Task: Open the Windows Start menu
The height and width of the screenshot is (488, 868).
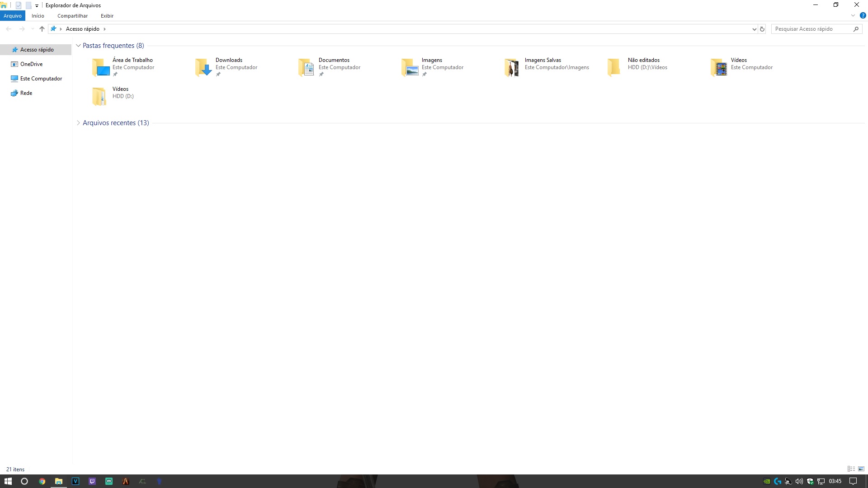Action: pos(8,481)
